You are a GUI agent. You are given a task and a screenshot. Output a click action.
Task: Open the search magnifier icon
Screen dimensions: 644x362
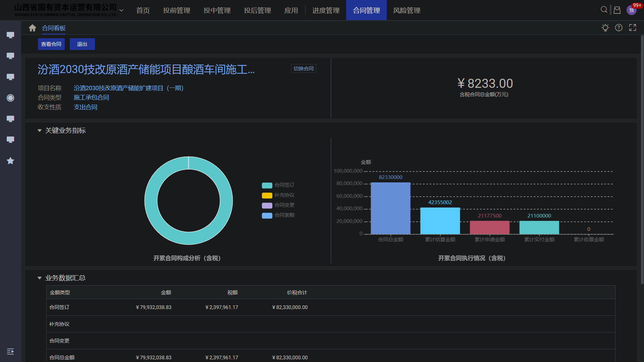pyautogui.click(x=604, y=10)
